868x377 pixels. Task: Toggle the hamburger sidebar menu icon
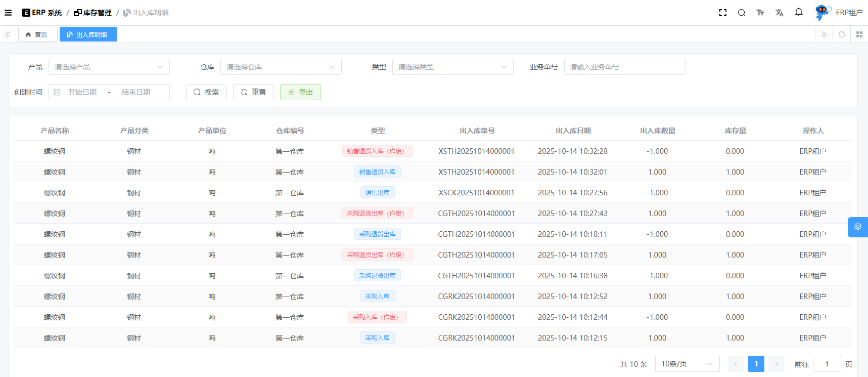[8, 13]
